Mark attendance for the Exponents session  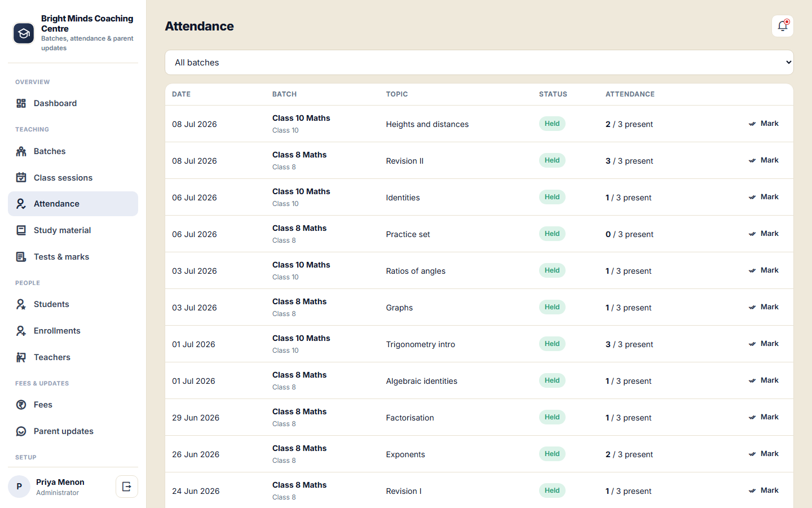pyautogui.click(x=764, y=454)
